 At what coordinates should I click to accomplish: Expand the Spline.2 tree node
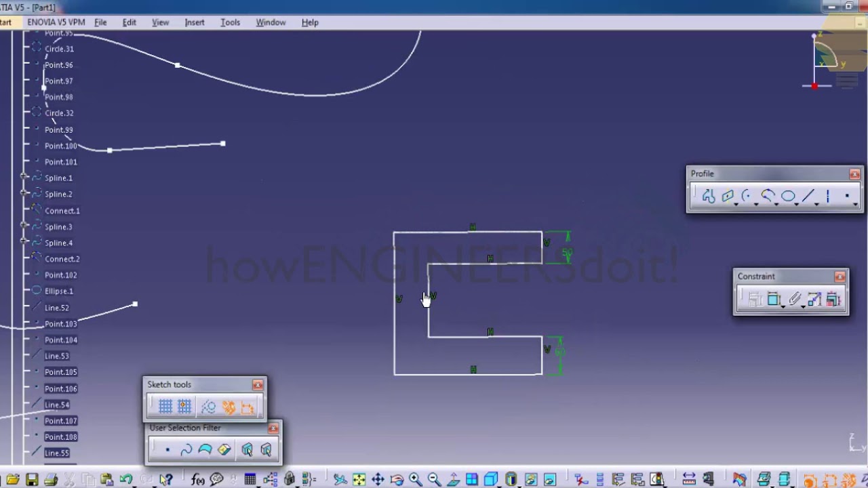coord(24,194)
